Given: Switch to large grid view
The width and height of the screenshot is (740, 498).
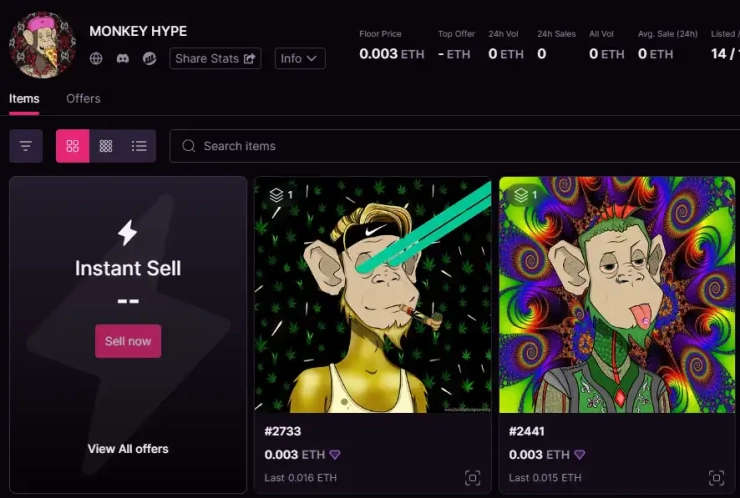Looking at the screenshot, I should (x=72, y=146).
